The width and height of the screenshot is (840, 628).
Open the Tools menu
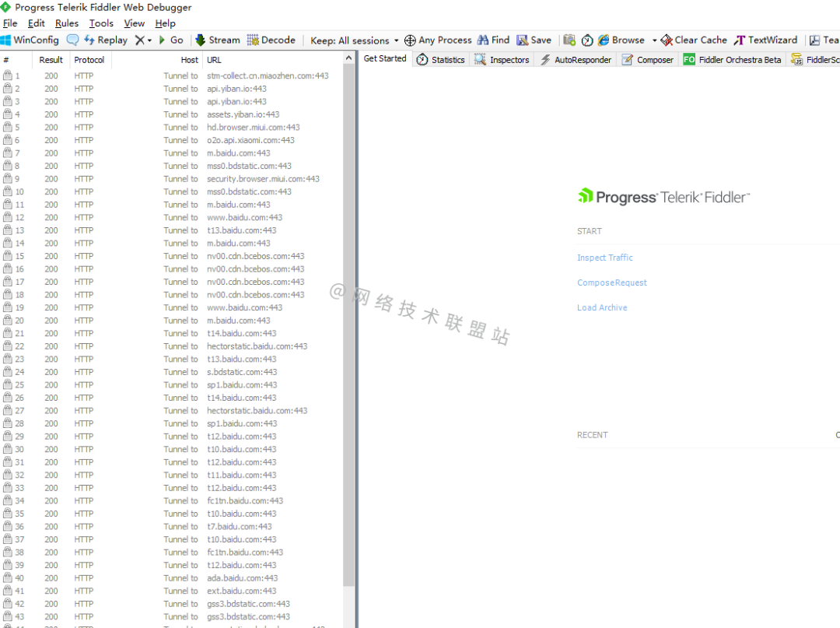(101, 23)
